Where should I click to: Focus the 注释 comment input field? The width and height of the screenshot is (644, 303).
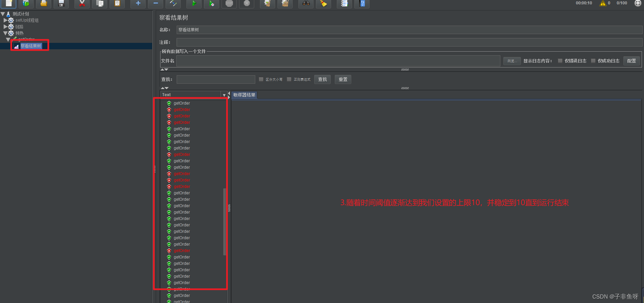tap(409, 42)
